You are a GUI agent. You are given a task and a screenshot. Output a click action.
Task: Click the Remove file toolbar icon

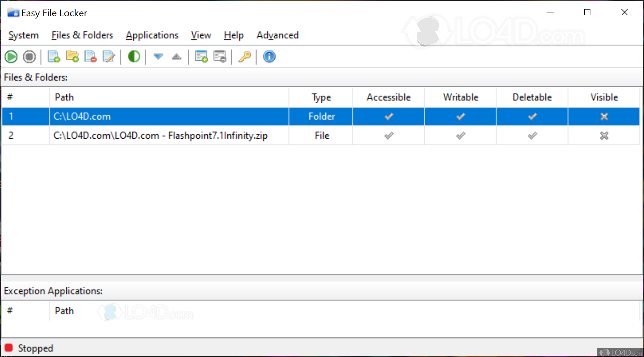point(91,57)
